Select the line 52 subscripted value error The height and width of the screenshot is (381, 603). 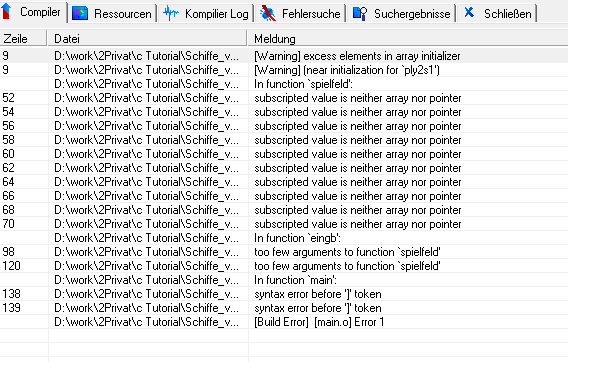(284, 98)
